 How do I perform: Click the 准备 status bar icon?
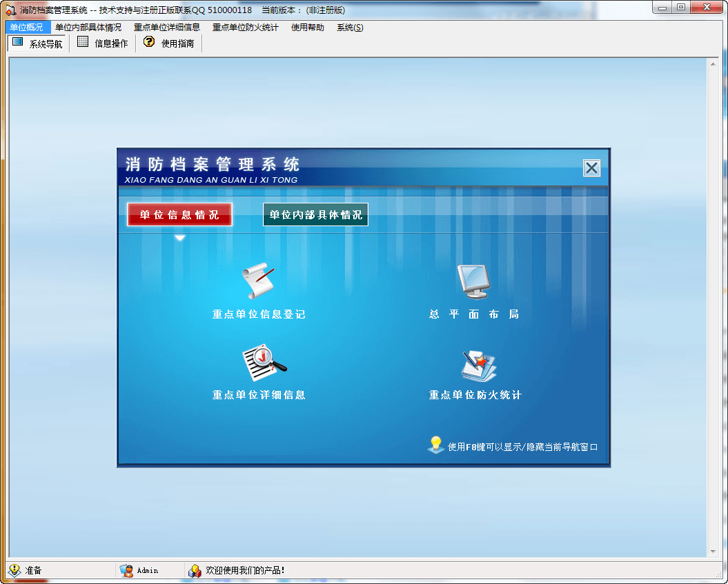click(x=14, y=570)
